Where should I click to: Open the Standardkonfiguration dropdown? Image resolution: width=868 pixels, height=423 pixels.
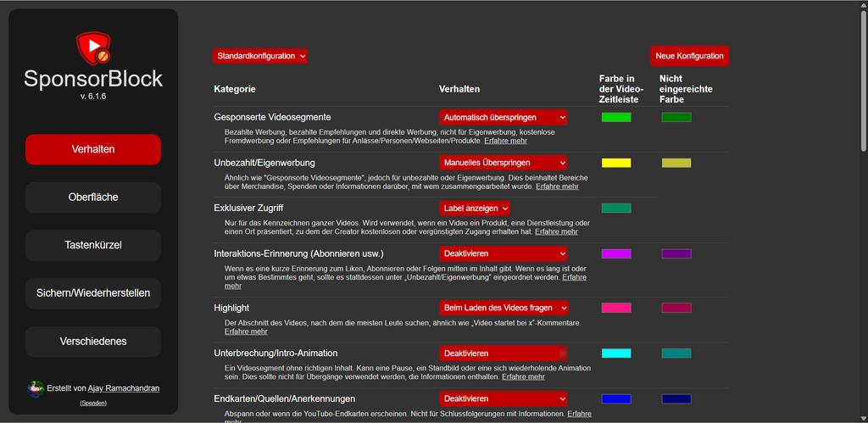pyautogui.click(x=259, y=56)
